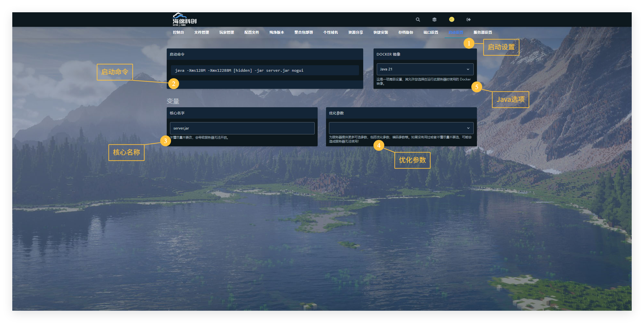Click the search magnifier icon
Image resolution: width=644 pixels, height=323 pixels.
[x=418, y=20]
